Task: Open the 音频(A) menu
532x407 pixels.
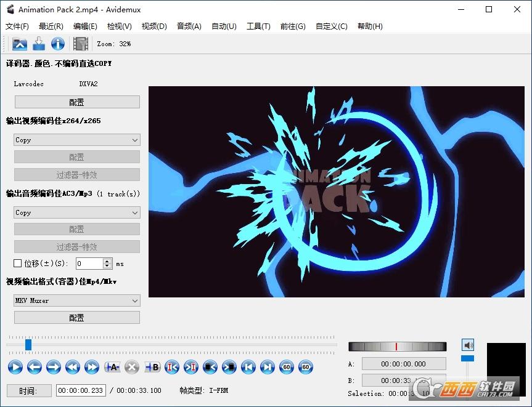Action: [189, 26]
